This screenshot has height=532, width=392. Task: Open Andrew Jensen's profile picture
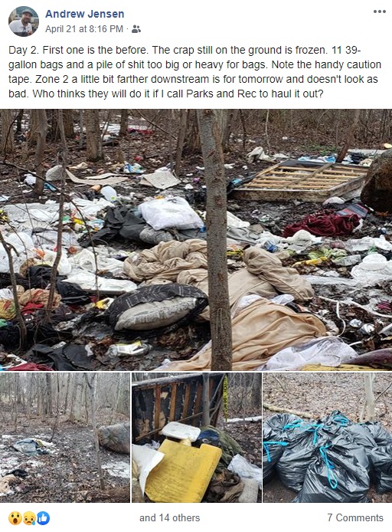[24, 21]
